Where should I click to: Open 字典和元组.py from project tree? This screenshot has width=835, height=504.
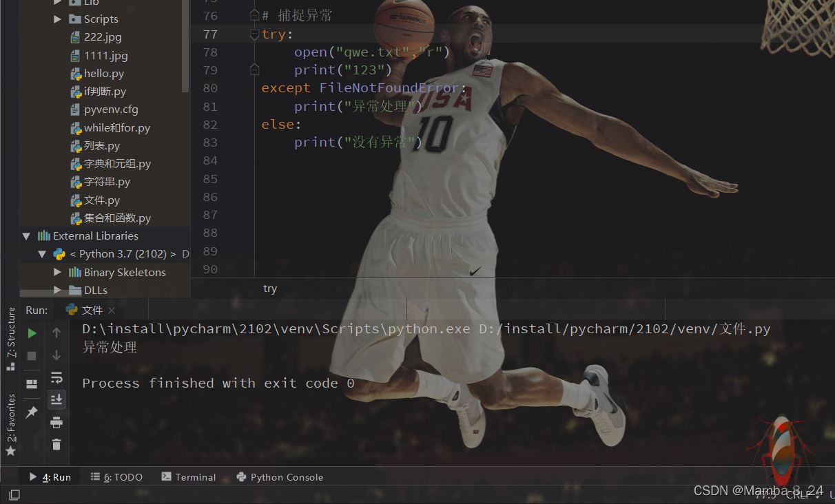coord(117,164)
